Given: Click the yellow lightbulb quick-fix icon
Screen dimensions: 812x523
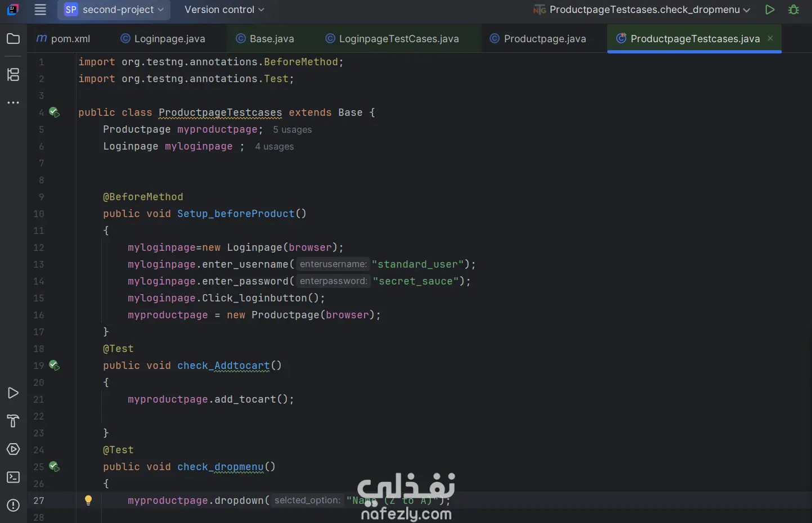Looking at the screenshot, I should click(88, 500).
